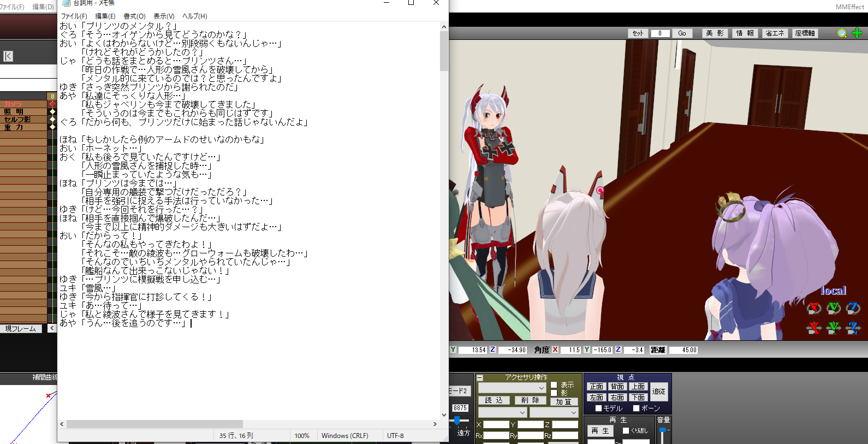Click the 読込 accessory load button
Image resolution: width=868 pixels, height=444 pixels.
coord(494,400)
